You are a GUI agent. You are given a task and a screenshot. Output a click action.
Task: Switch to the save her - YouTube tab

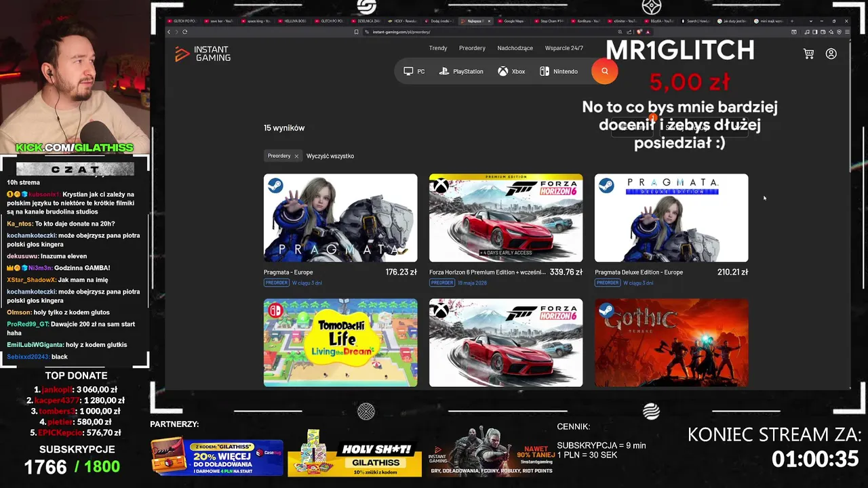[218, 21]
